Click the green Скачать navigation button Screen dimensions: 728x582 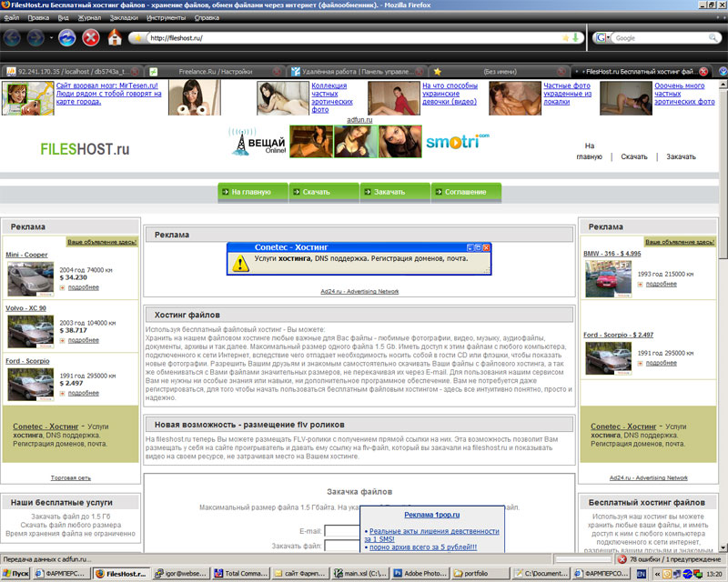pyautogui.click(x=324, y=192)
